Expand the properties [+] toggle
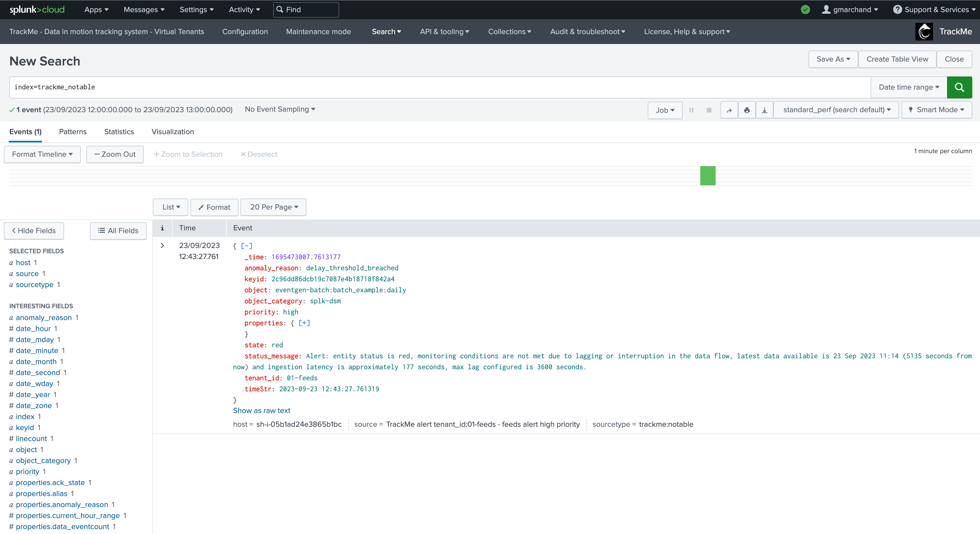This screenshot has height=534, width=980. point(304,323)
